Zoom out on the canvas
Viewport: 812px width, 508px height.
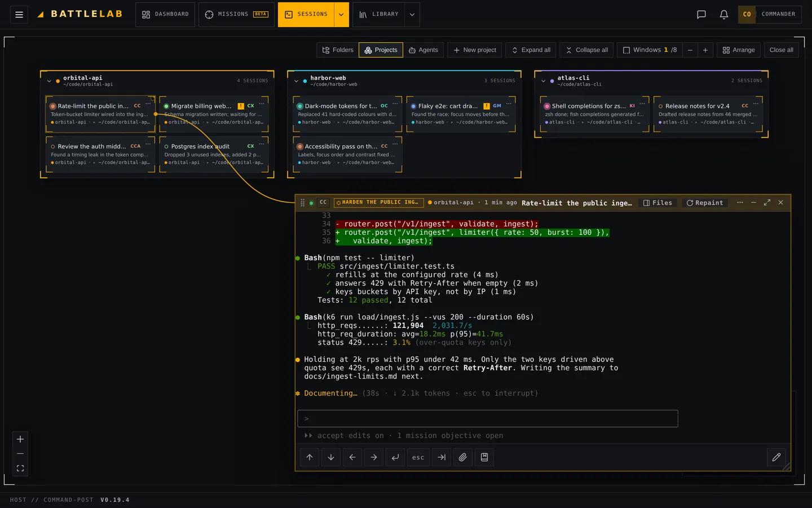click(20, 454)
